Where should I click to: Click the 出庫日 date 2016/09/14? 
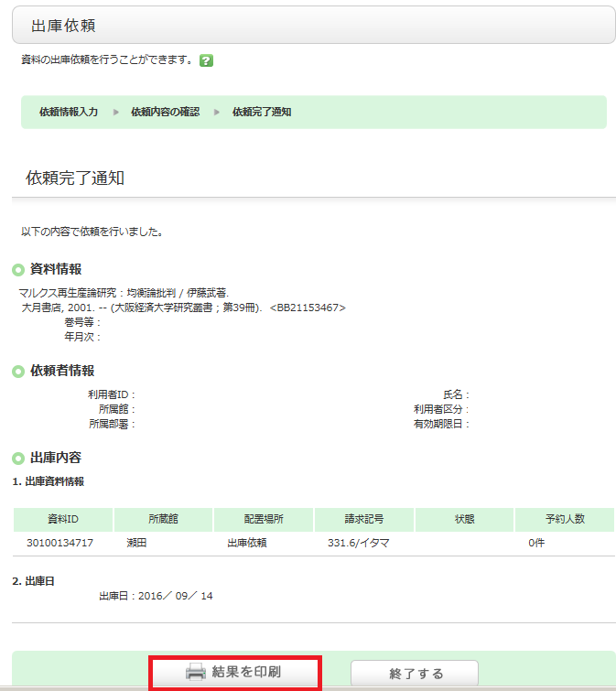(x=176, y=596)
